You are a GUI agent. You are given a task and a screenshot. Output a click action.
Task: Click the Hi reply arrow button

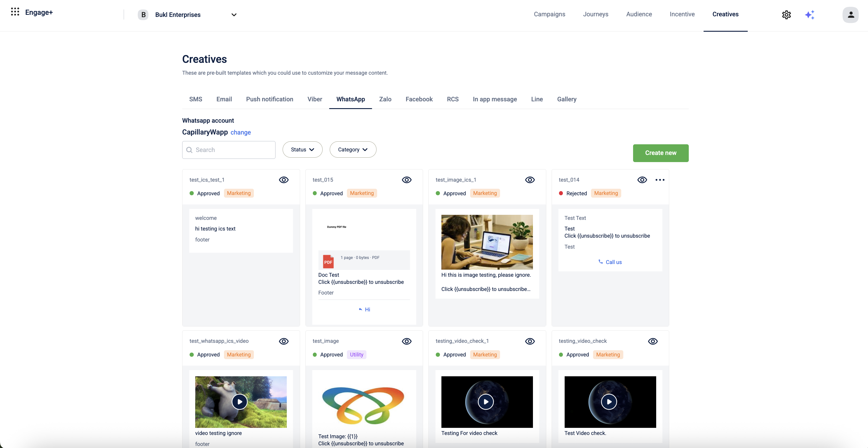364,309
